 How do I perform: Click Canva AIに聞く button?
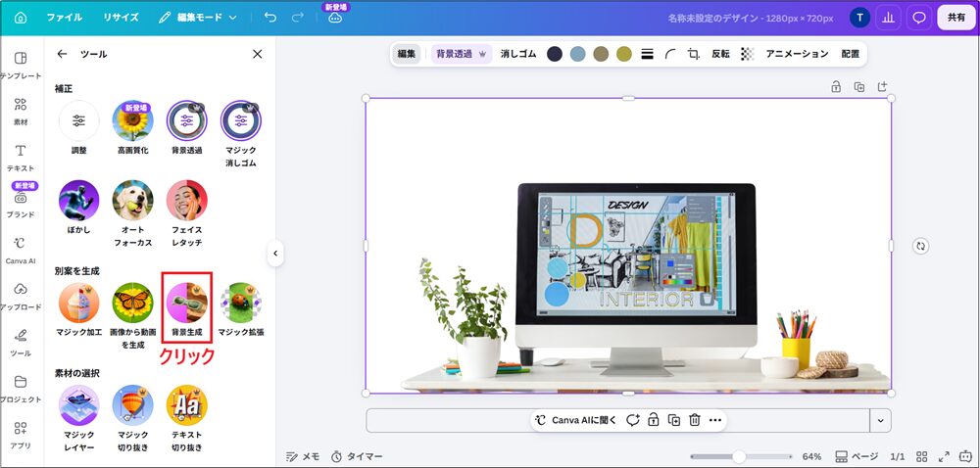click(575, 421)
